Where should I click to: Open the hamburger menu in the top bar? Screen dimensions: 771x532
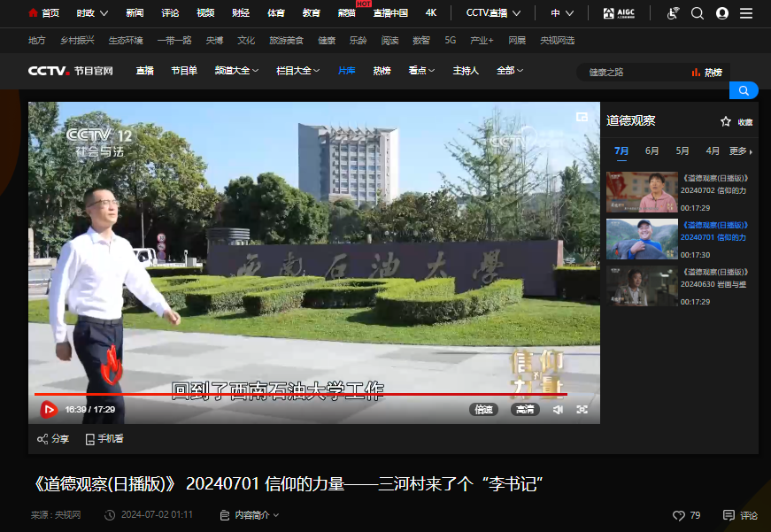click(746, 13)
